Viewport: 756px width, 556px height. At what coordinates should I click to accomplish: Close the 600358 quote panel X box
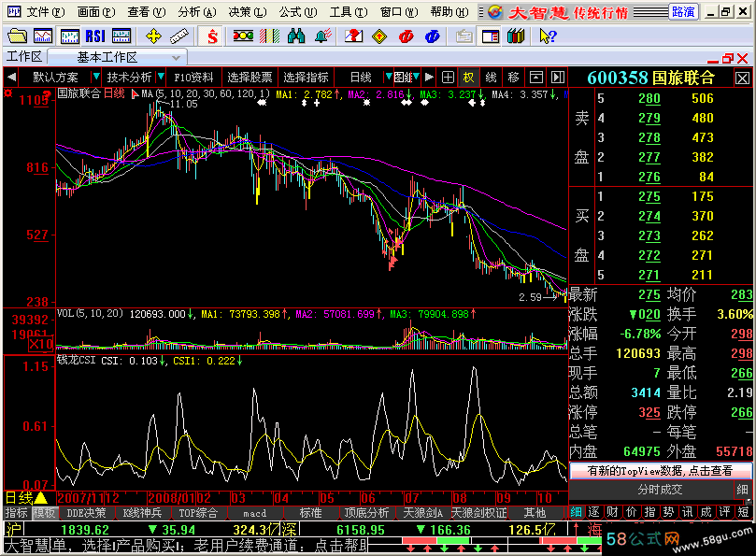point(742,78)
